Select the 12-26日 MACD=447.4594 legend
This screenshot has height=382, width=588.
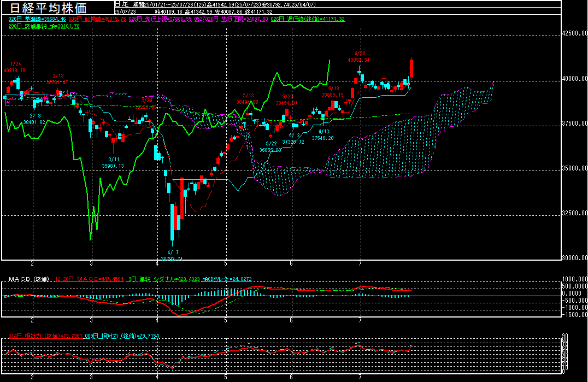(x=89, y=279)
